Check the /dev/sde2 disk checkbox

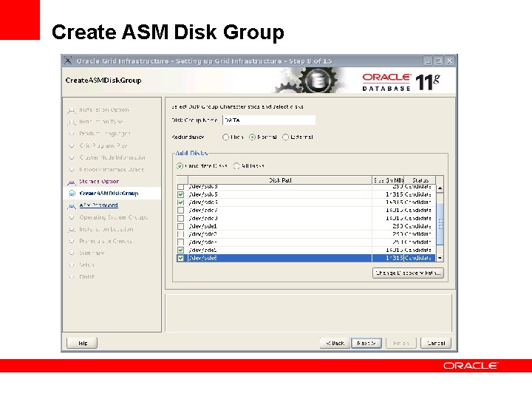pyautogui.click(x=180, y=234)
